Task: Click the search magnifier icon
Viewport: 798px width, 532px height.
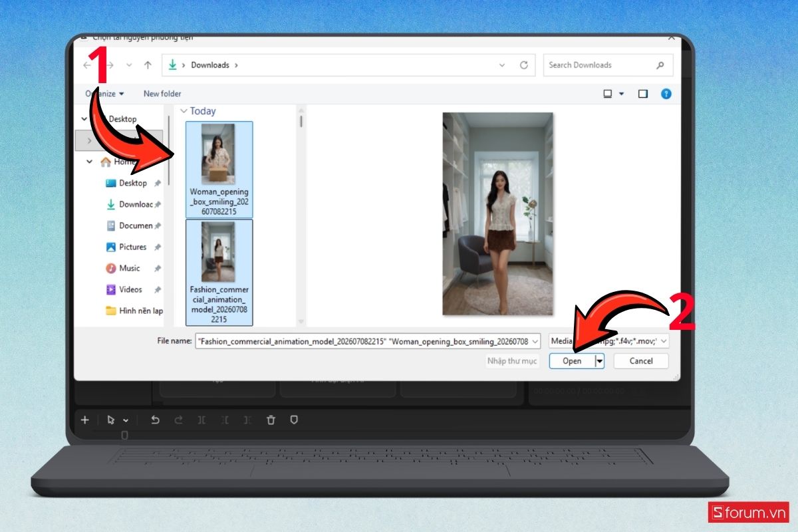Action: click(660, 65)
